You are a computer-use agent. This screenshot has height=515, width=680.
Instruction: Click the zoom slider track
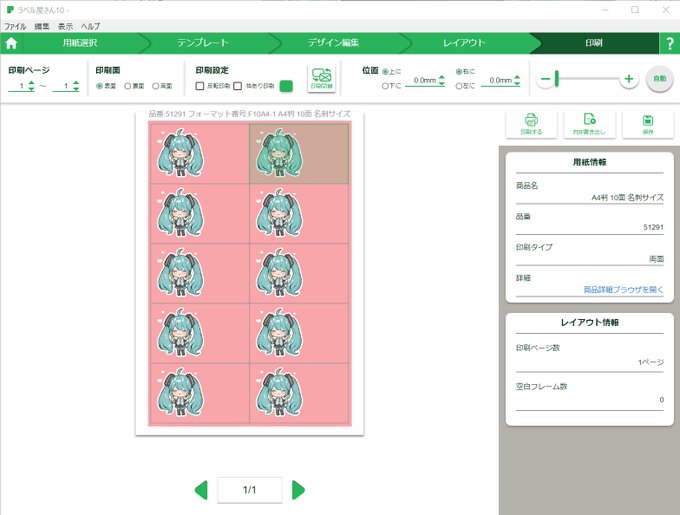588,79
